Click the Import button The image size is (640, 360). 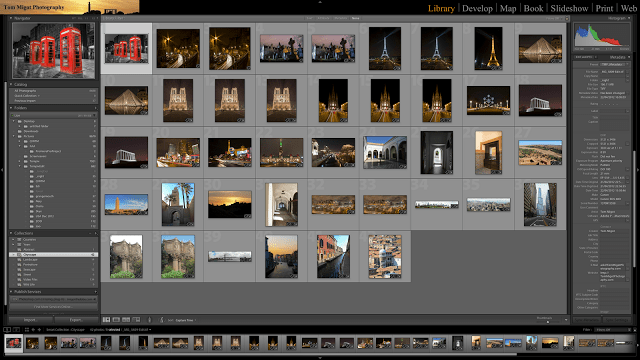pyautogui.click(x=31, y=320)
